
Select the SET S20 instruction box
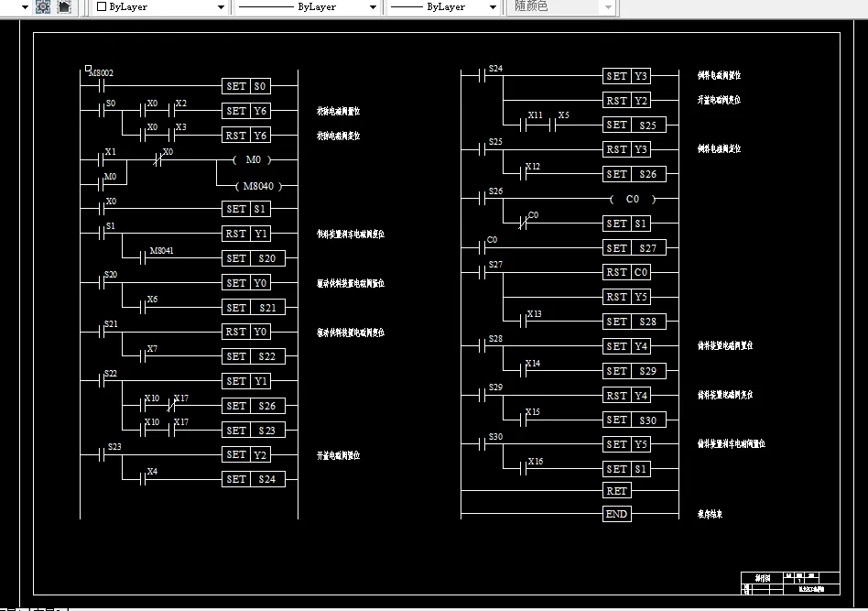254,258
